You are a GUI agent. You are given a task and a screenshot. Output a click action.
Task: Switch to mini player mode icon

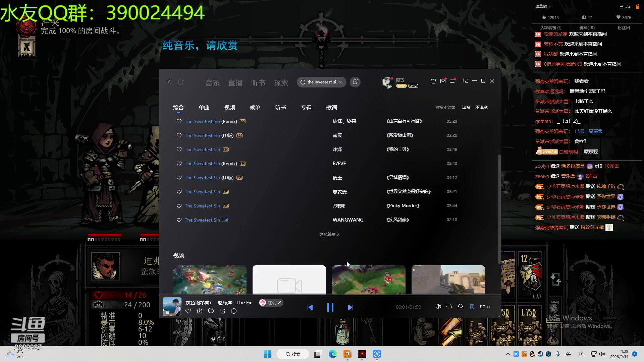coord(466,81)
